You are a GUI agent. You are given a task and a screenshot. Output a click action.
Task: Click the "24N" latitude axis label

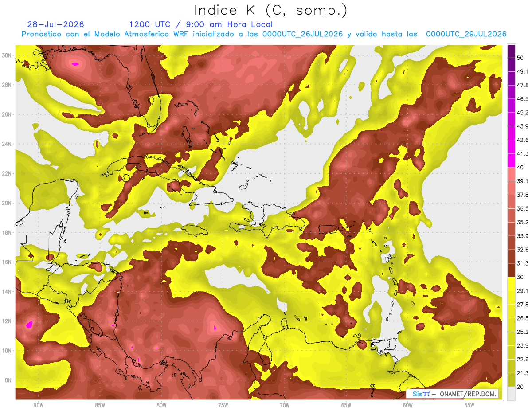(x=7, y=144)
